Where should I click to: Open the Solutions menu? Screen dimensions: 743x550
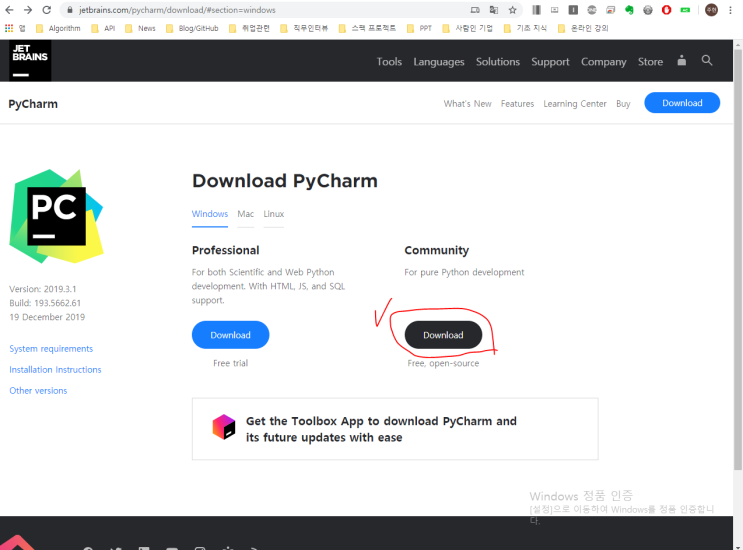(x=498, y=62)
